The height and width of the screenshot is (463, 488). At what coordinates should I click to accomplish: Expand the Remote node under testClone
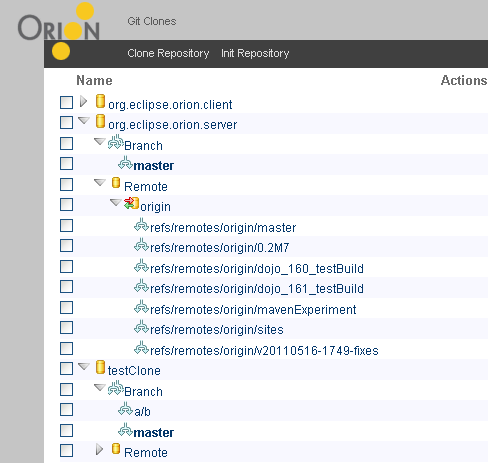[99, 449]
